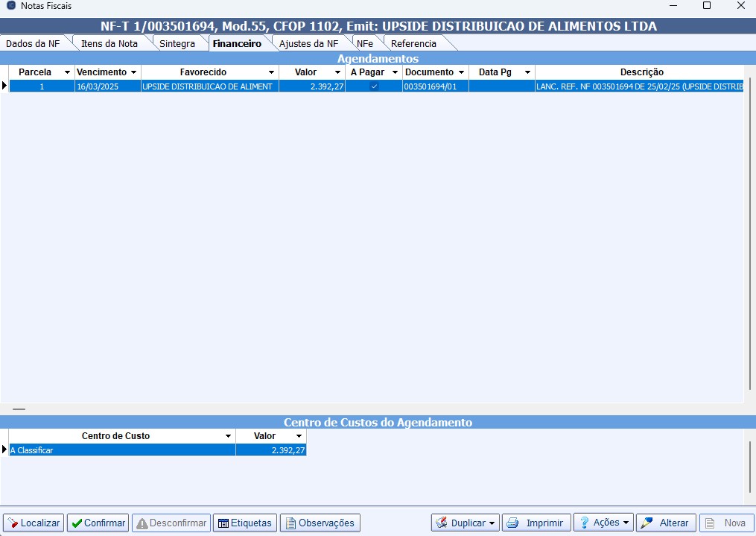Click the Localizar search icon button

(x=34, y=523)
